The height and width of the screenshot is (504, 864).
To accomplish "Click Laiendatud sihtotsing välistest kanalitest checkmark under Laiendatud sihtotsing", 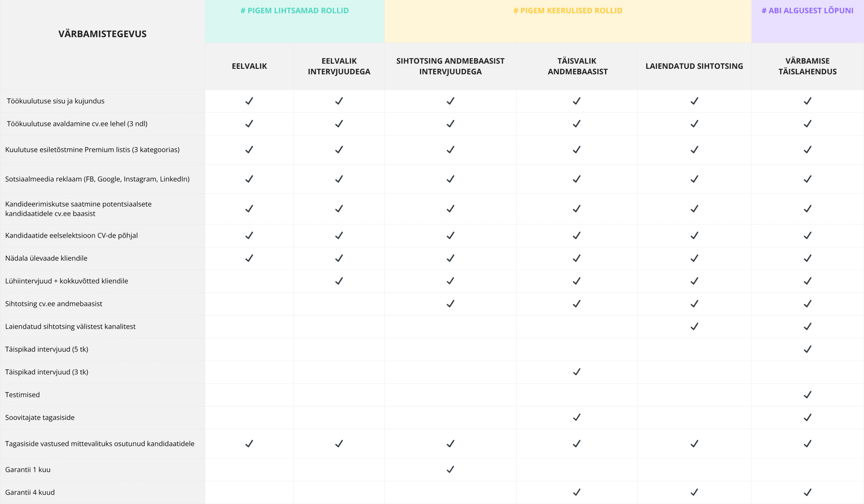I will tap(694, 326).
